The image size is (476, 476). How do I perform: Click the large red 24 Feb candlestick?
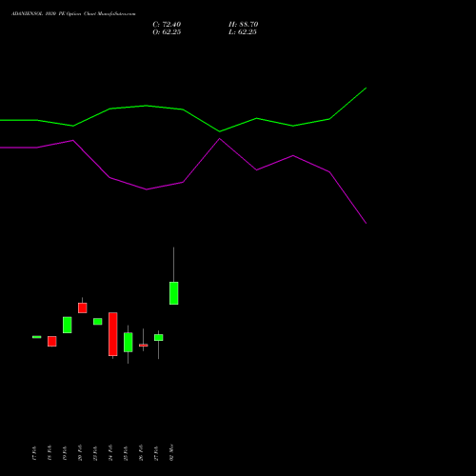click(113, 334)
